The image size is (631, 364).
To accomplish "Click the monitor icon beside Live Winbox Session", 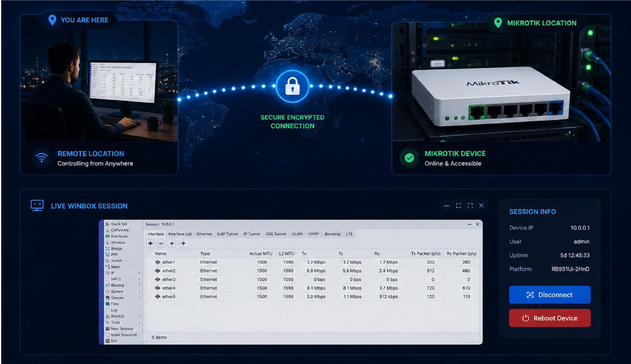I will tap(37, 206).
